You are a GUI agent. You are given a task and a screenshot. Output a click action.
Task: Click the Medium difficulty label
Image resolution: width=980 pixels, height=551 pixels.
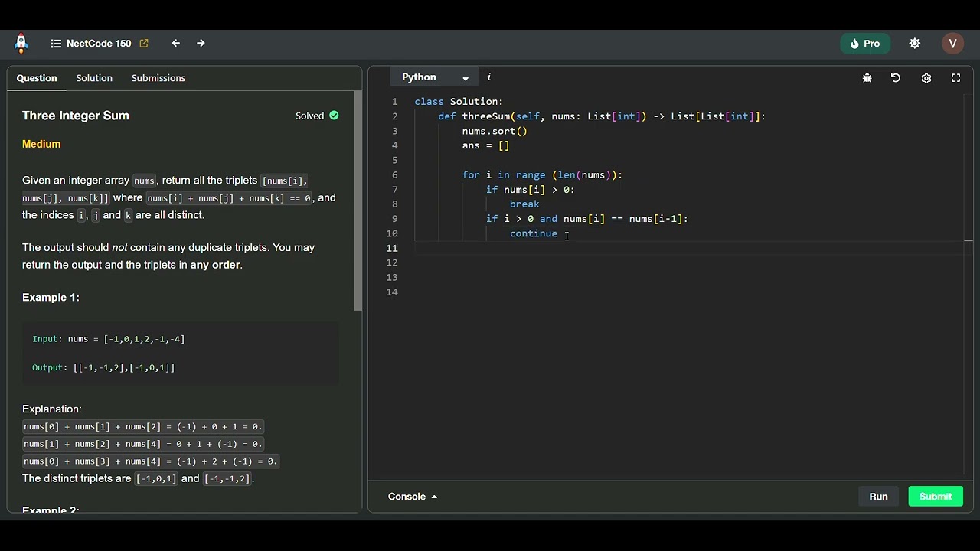[x=41, y=144]
